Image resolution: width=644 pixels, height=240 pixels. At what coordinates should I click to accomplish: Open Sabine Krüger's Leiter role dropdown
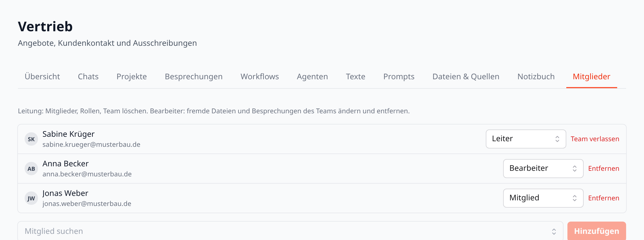[526, 139]
